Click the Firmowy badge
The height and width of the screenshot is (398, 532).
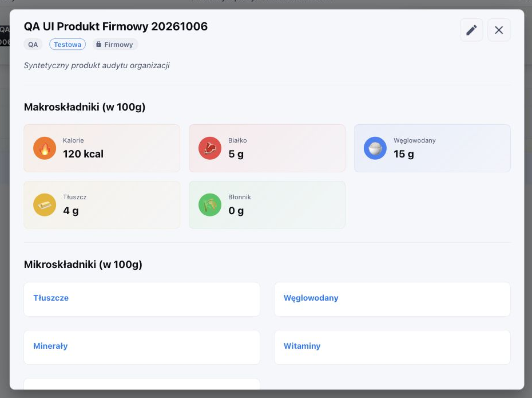pyautogui.click(x=115, y=45)
